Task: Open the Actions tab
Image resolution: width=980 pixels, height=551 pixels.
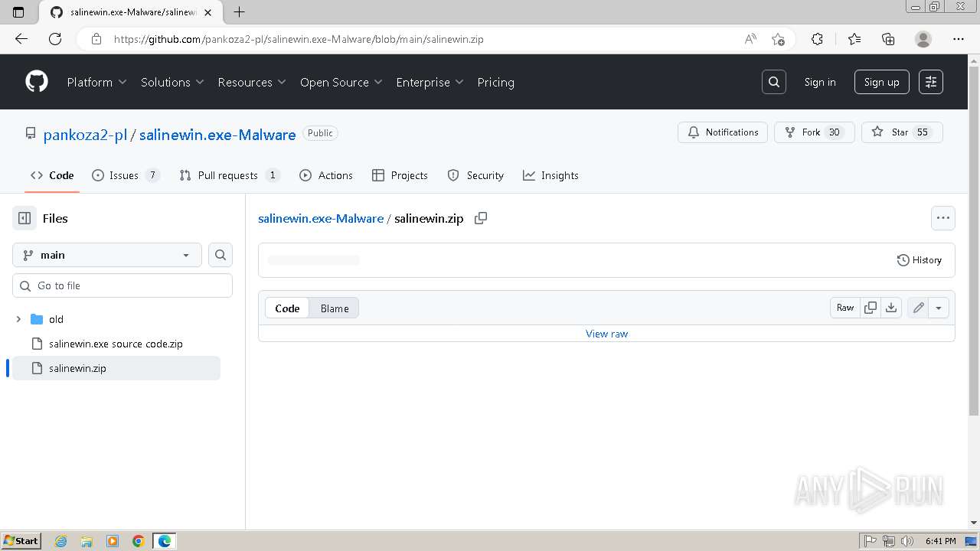Action: click(326, 175)
